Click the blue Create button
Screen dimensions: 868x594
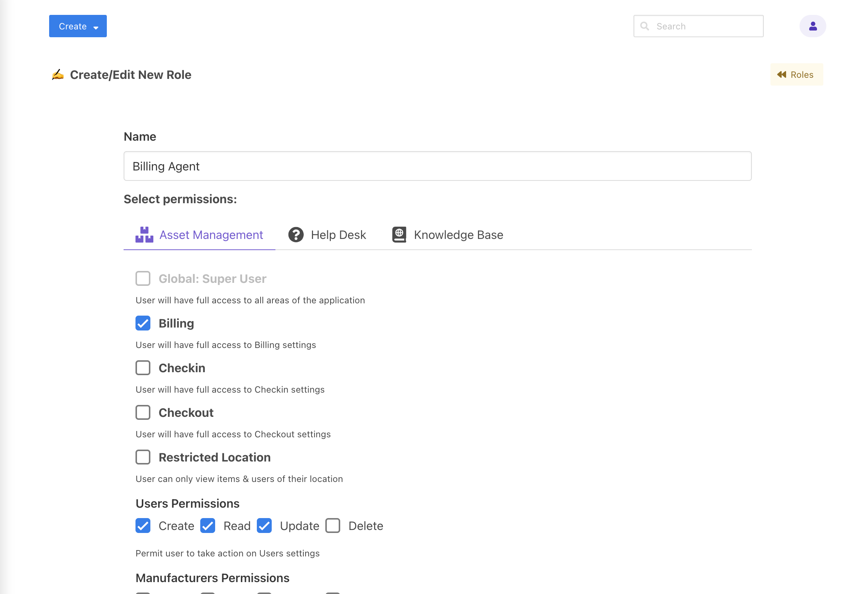pyautogui.click(x=73, y=26)
